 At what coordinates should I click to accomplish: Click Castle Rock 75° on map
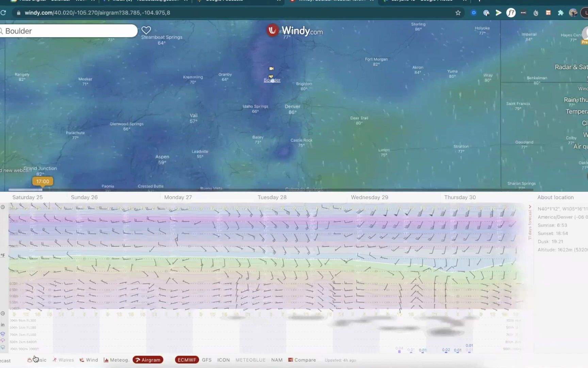(301, 143)
